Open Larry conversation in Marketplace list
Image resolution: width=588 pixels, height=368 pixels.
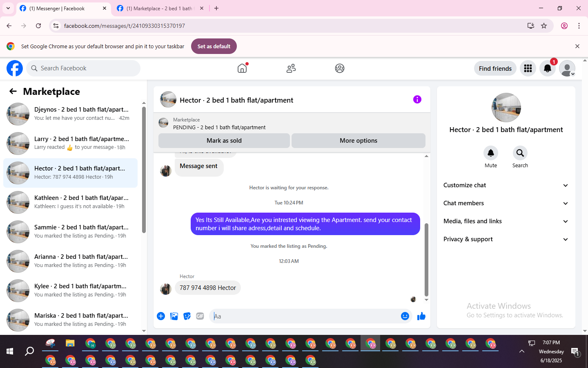pos(70,144)
